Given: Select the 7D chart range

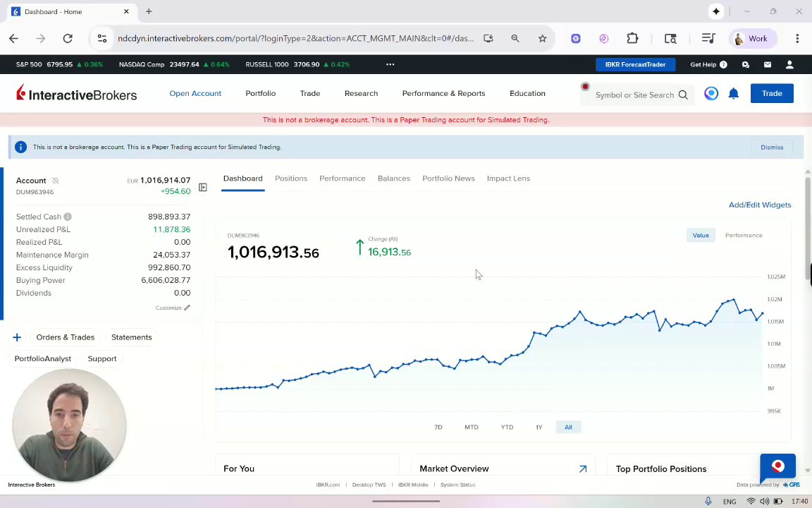Looking at the screenshot, I should tap(438, 427).
